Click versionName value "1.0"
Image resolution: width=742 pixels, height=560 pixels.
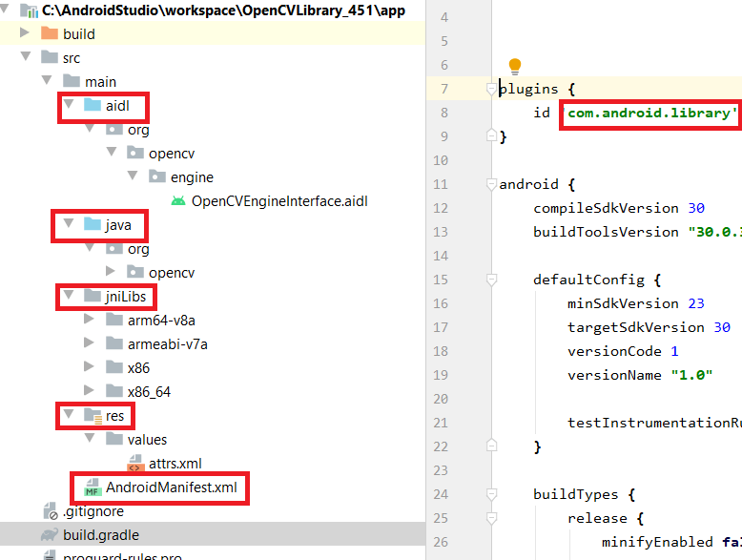pyautogui.click(x=691, y=375)
